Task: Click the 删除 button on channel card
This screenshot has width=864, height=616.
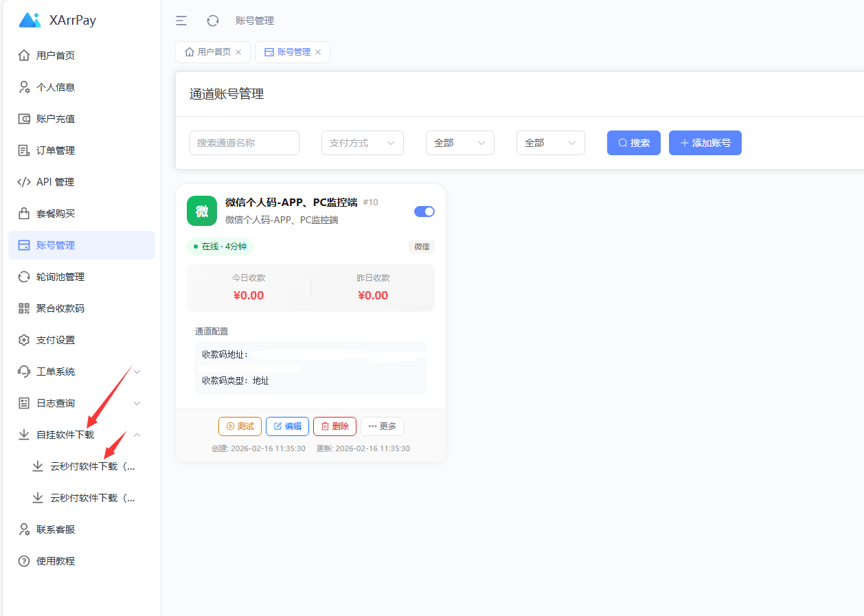Action: tap(334, 426)
